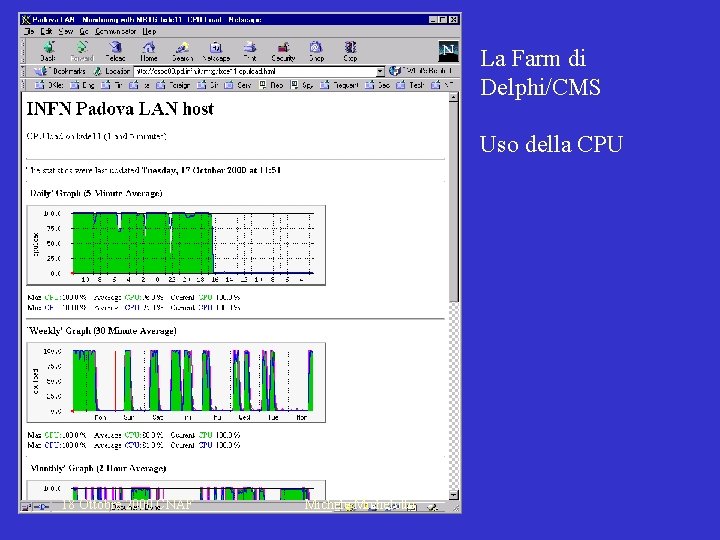Viewport: 720px width, 540px height.
Task: Collapse the navigation toolbar with its grip handle
Action: (x=23, y=51)
